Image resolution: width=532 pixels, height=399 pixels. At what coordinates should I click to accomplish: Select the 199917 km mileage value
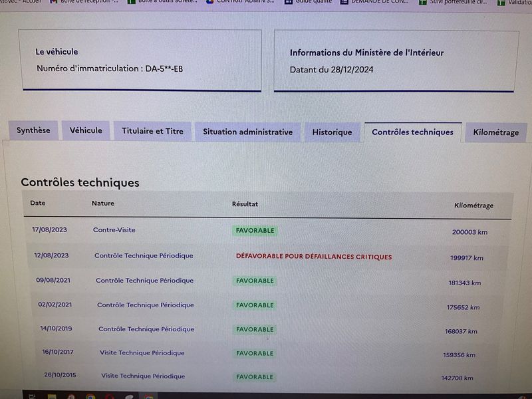click(467, 258)
